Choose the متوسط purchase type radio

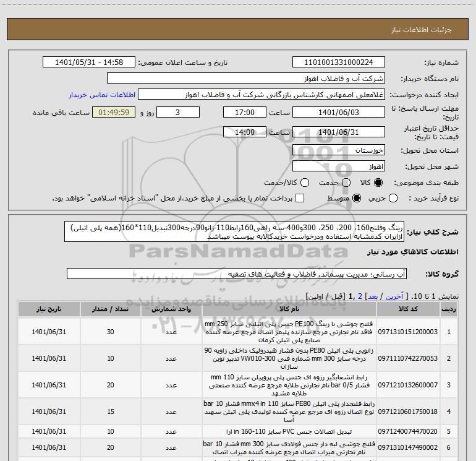[357, 199]
